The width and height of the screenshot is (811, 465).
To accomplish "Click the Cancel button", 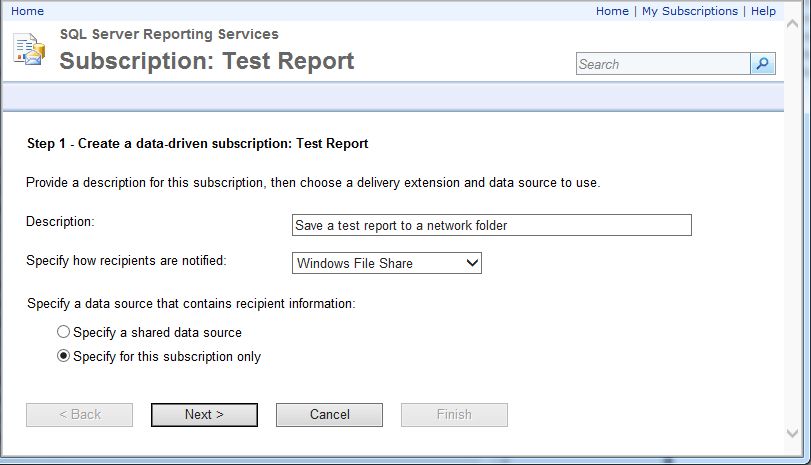I will [x=329, y=414].
